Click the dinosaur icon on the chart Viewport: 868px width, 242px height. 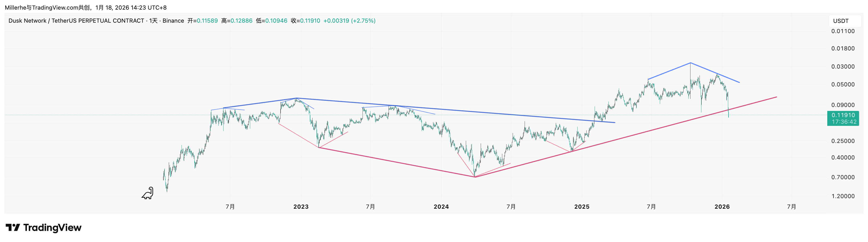tap(147, 193)
